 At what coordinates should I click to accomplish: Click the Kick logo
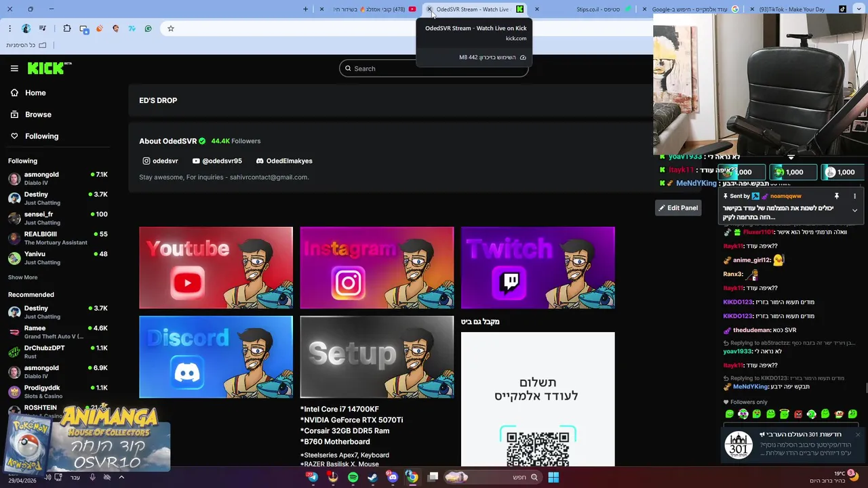pyautogui.click(x=50, y=68)
